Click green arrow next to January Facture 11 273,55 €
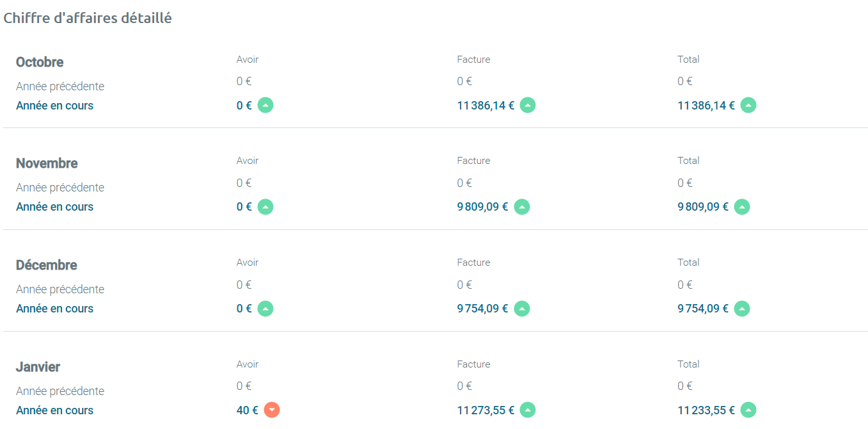The image size is (868, 429). [528, 410]
